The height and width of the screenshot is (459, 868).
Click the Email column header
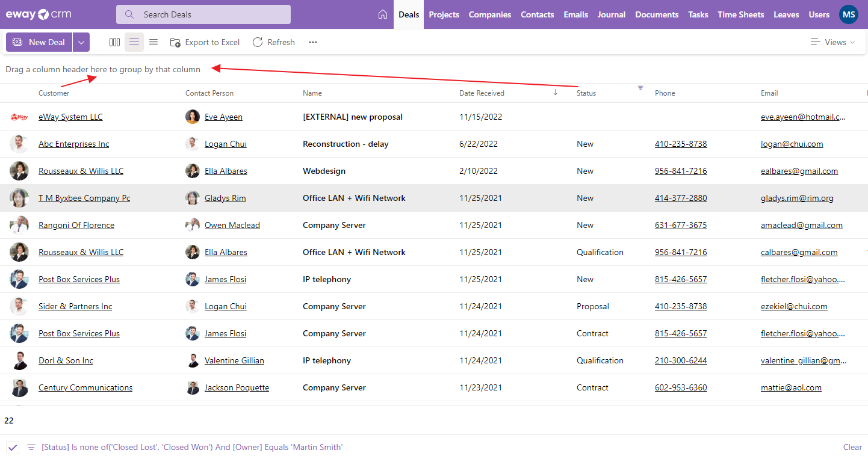point(769,93)
